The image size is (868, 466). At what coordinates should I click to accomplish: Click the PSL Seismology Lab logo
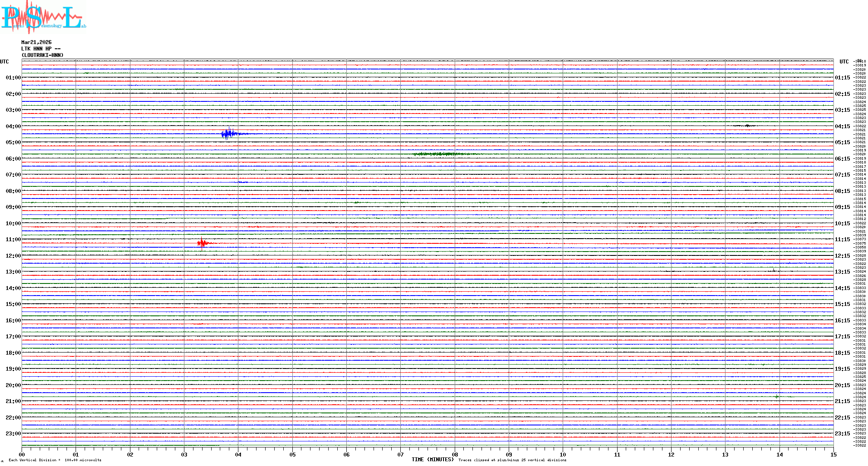(x=43, y=16)
